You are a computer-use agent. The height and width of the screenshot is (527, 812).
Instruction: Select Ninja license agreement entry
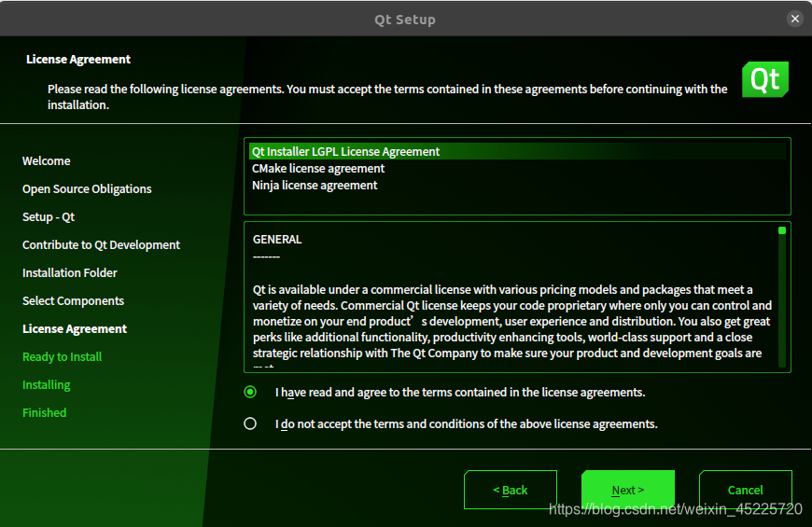517,186
